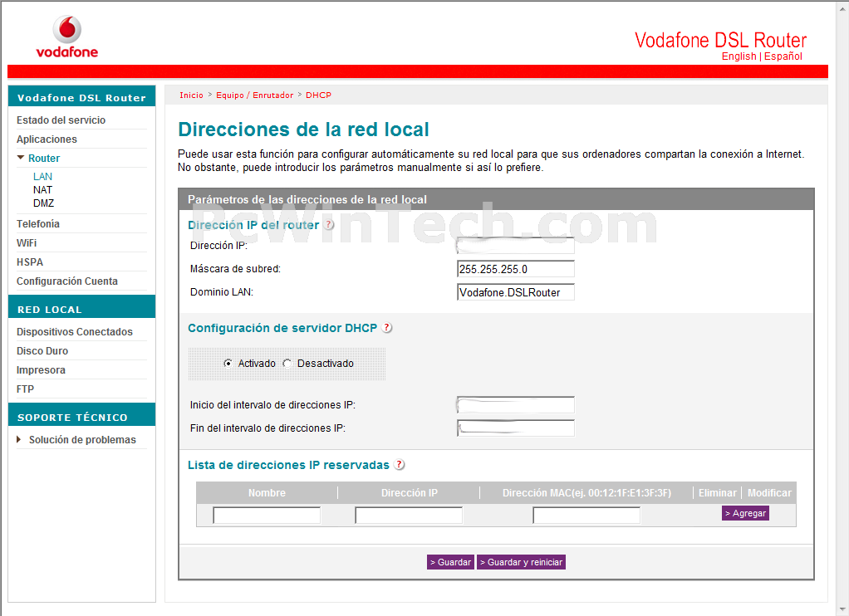Select NAT under Router
849x616 pixels.
(42, 190)
